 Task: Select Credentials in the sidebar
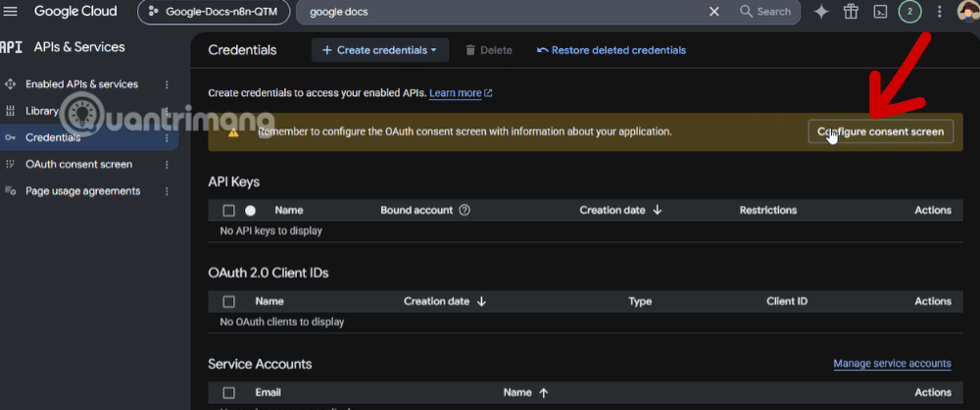pos(53,137)
